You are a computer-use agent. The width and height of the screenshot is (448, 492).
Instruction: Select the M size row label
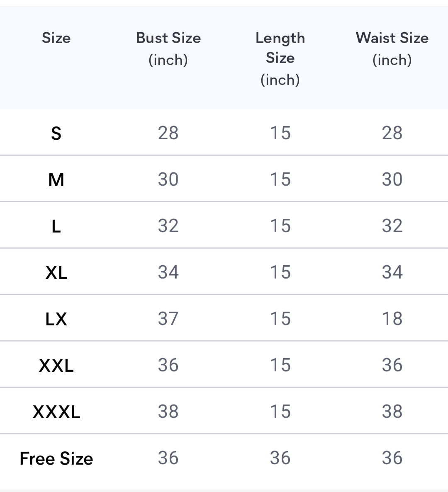(x=56, y=180)
